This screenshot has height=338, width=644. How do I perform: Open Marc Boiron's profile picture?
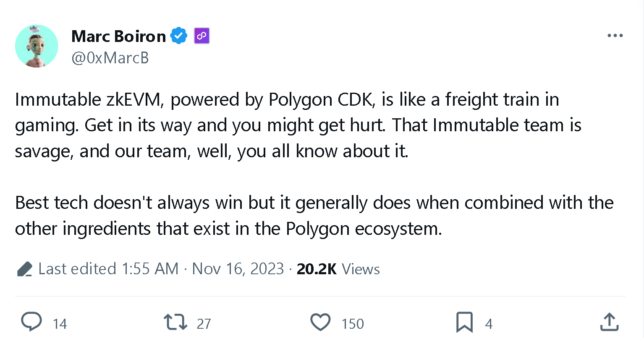37,46
